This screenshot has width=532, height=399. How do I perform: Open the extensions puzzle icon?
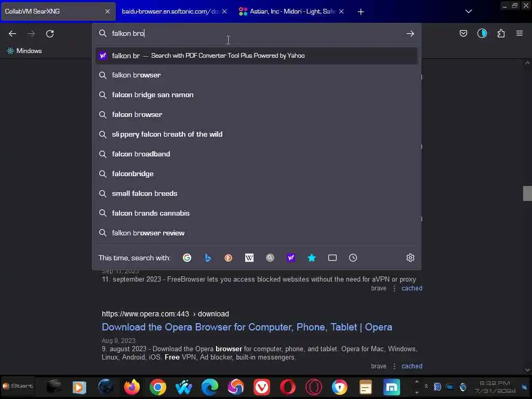(501, 33)
